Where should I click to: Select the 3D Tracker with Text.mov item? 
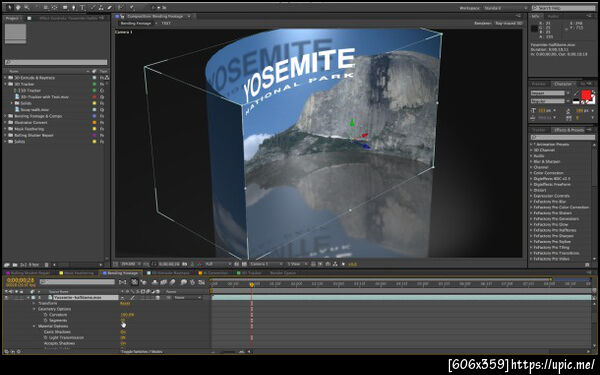(45, 97)
